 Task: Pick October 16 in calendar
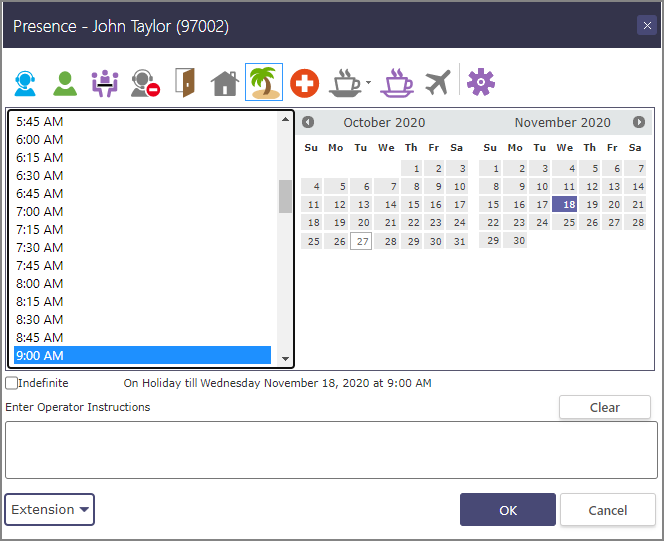click(434, 204)
